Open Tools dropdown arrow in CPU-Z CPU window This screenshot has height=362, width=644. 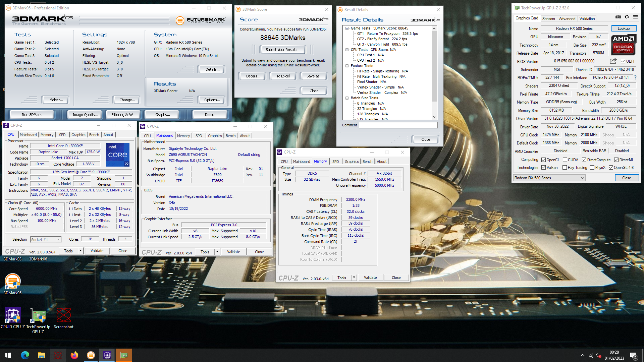[80, 251]
